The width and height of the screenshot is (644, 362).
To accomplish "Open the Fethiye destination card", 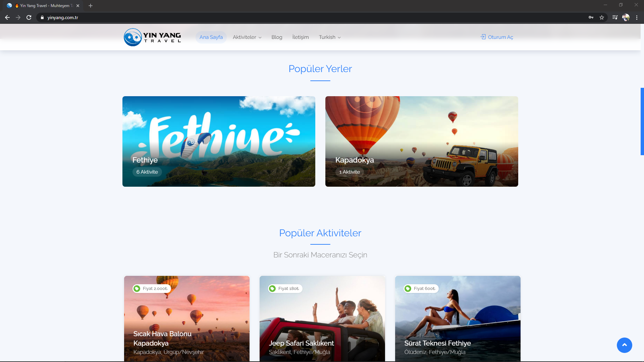I will 219,141.
